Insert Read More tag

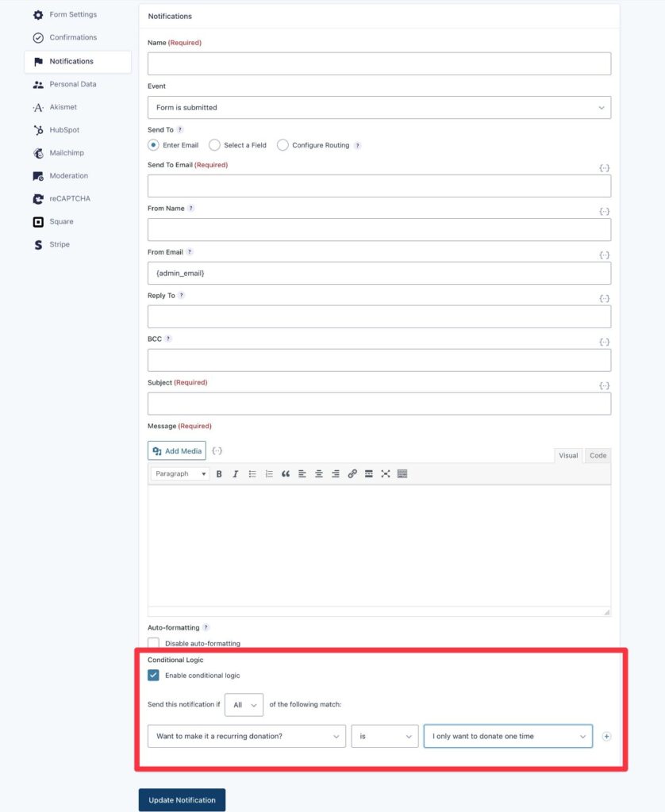point(368,474)
